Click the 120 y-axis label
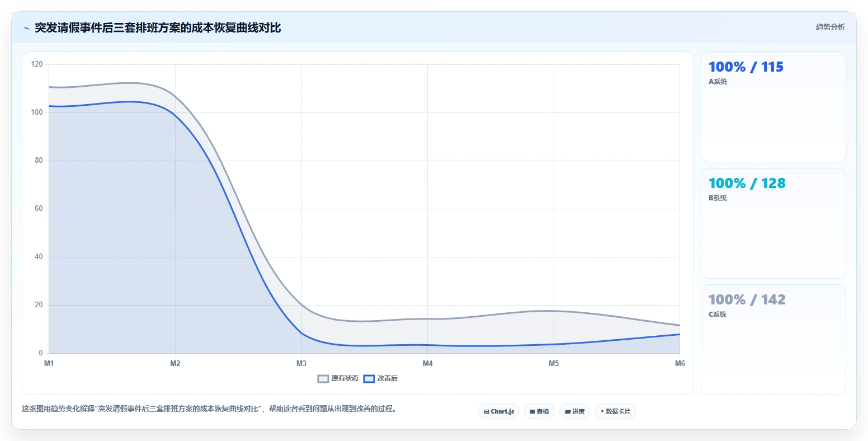 37,64
